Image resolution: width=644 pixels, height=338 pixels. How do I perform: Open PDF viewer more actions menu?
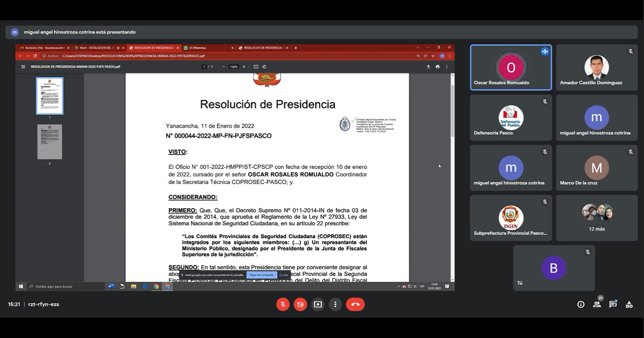(447, 67)
